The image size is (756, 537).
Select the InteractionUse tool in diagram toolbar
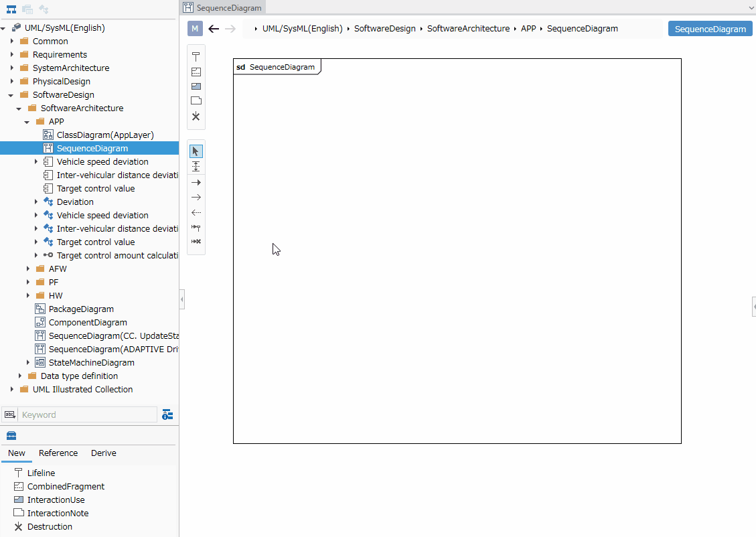coord(196,86)
